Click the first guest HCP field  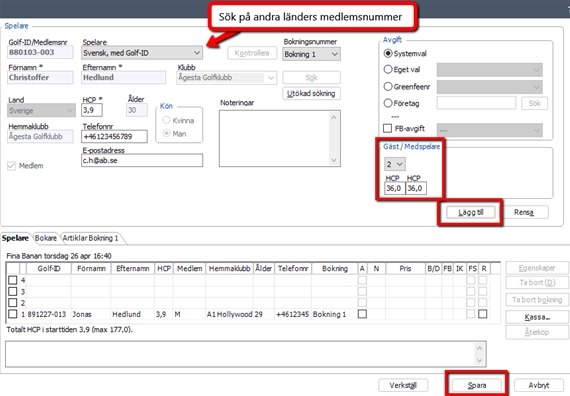(x=394, y=188)
